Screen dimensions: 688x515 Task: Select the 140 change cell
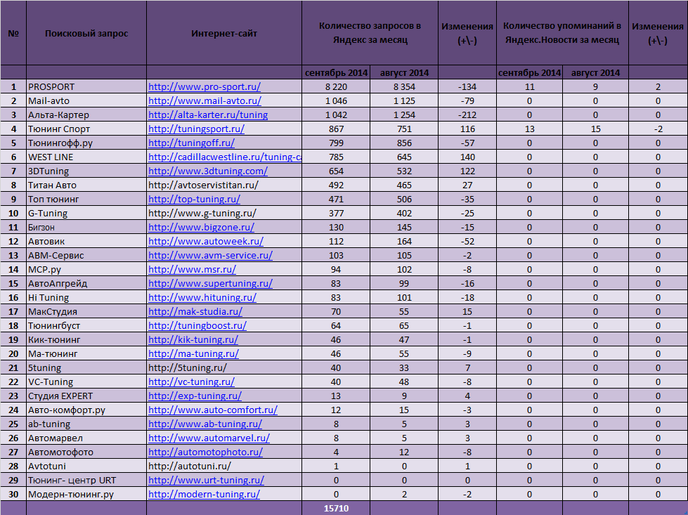click(467, 157)
